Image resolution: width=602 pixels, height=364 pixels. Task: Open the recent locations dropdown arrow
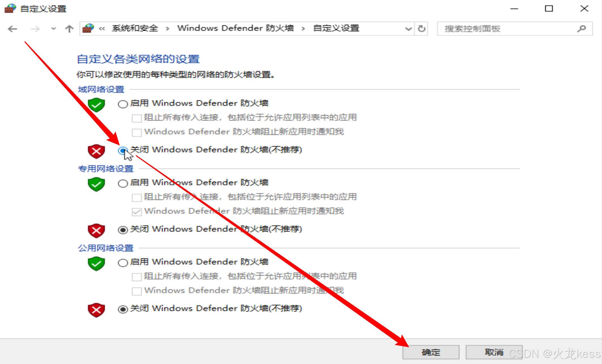click(x=53, y=29)
